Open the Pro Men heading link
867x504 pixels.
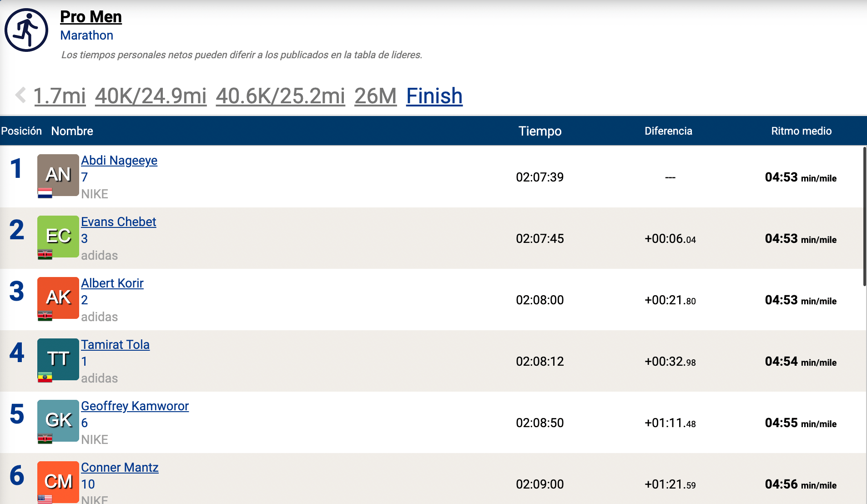(91, 17)
